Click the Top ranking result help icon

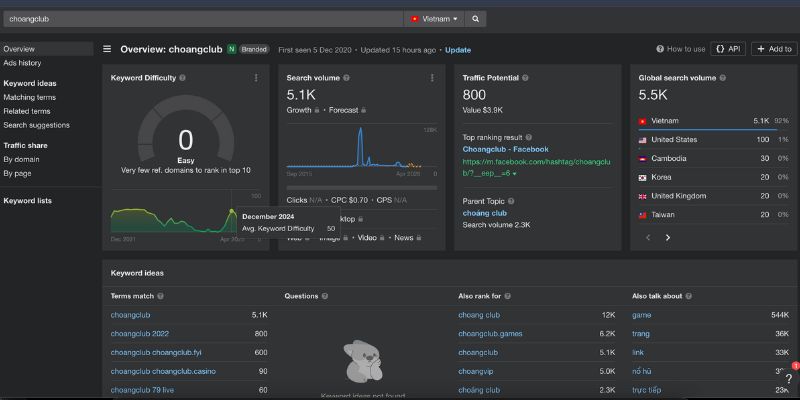click(x=529, y=137)
